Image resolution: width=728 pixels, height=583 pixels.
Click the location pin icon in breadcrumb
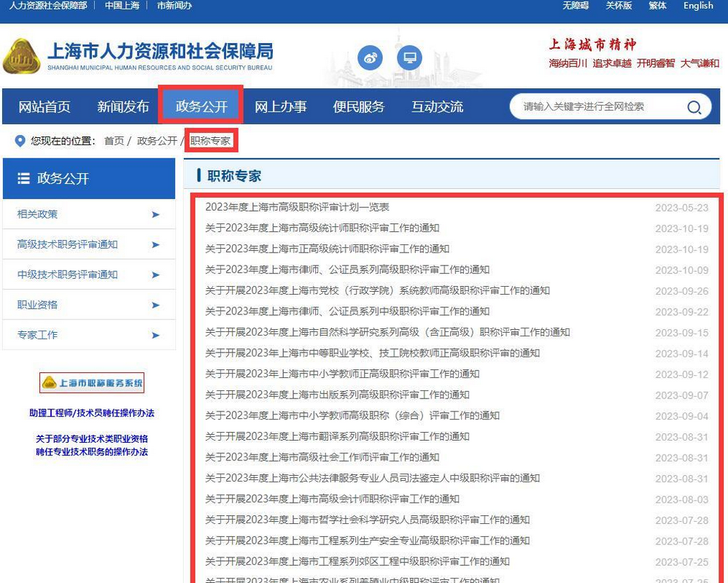[20, 141]
